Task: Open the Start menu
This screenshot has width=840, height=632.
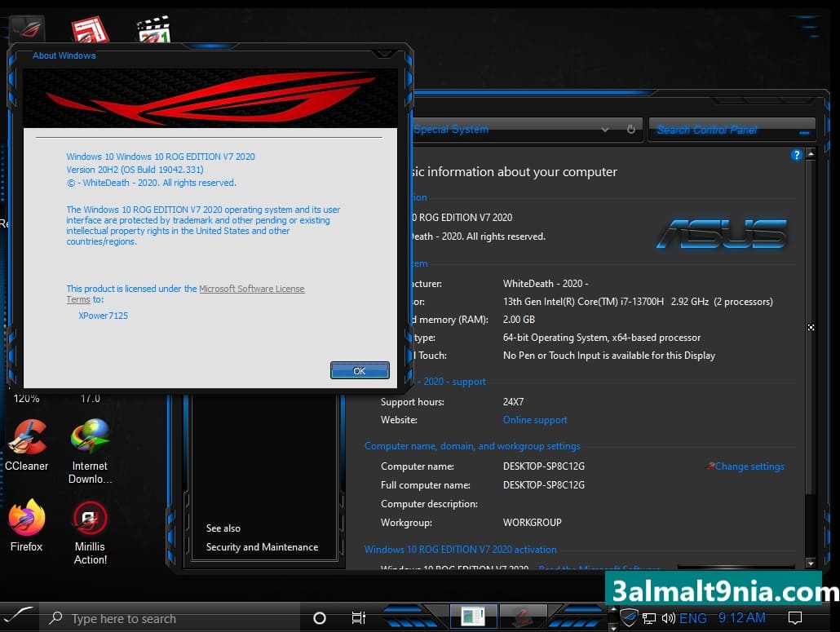Action: point(20,616)
